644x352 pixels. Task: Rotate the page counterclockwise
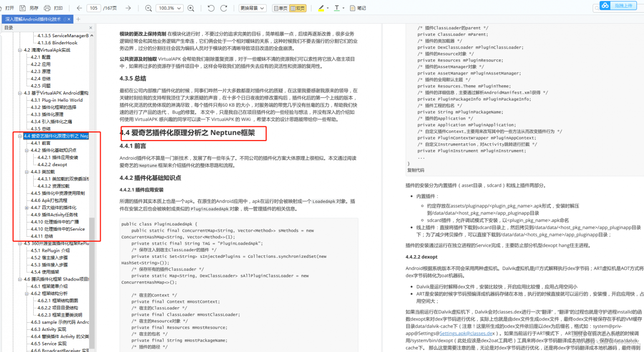tap(211, 8)
